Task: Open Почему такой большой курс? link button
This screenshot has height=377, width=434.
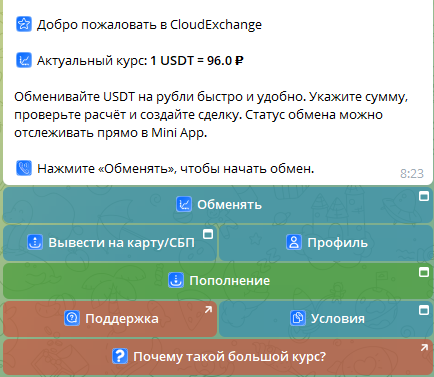Action: click(x=218, y=357)
